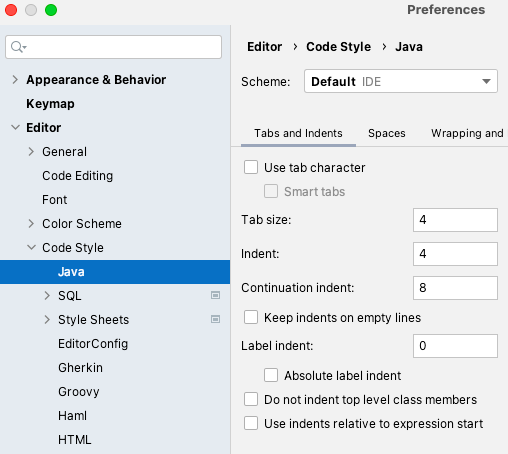Image resolution: width=508 pixels, height=454 pixels.
Task: Select Java under Code Style
Action: (115, 272)
